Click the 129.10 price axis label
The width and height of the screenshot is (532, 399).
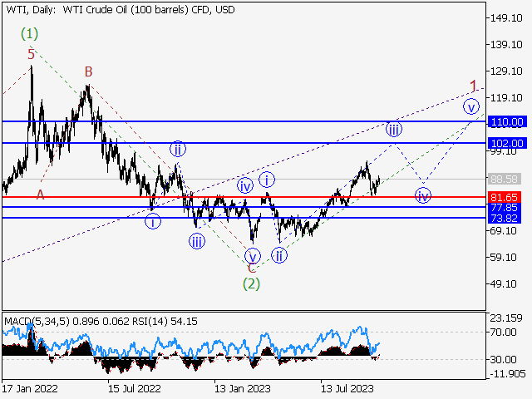(506, 71)
